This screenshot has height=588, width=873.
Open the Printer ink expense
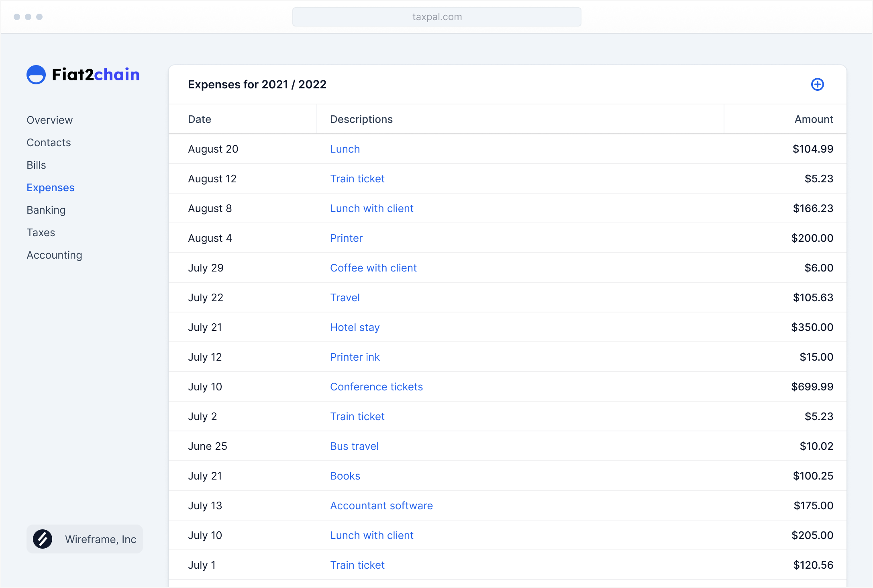[355, 357]
